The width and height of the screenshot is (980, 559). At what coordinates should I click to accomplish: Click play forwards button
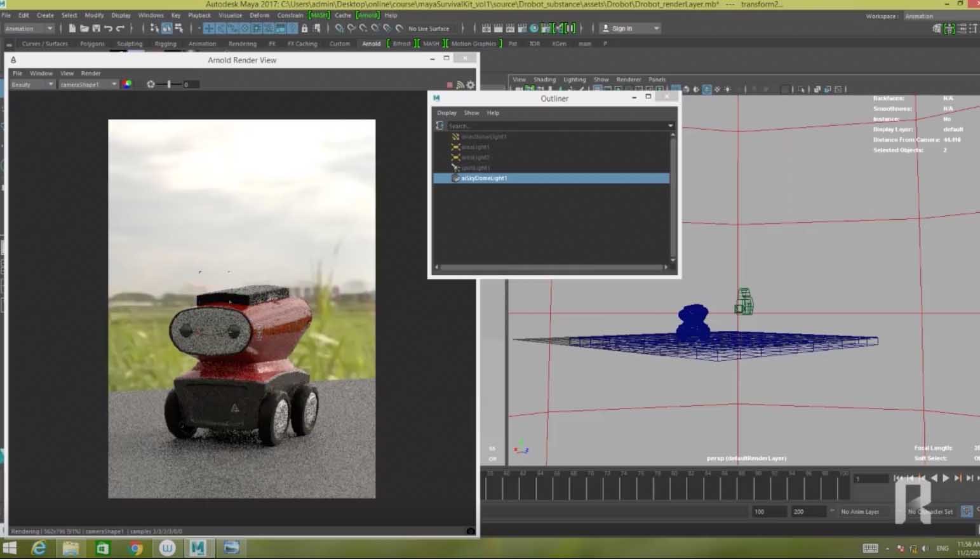pos(946,478)
